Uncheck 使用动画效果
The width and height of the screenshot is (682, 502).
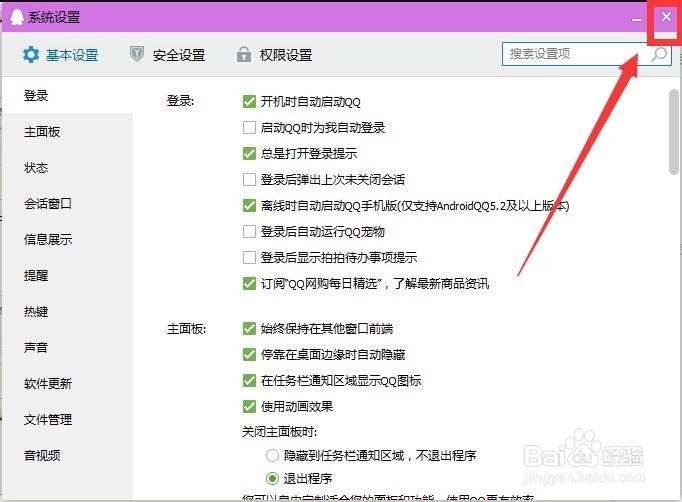point(249,407)
